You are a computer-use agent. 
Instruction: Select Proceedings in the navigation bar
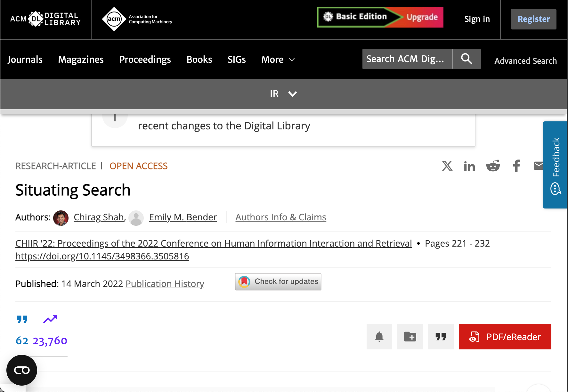click(145, 59)
